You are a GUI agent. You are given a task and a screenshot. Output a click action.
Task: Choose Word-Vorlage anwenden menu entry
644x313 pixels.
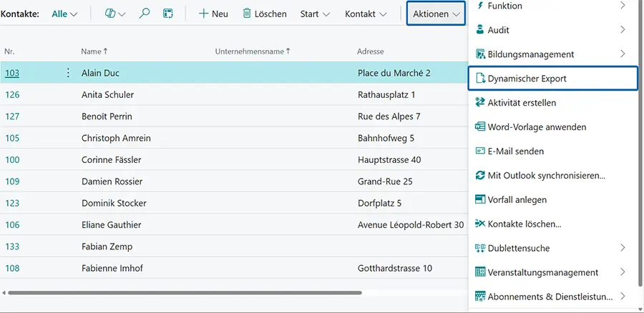[553, 126]
